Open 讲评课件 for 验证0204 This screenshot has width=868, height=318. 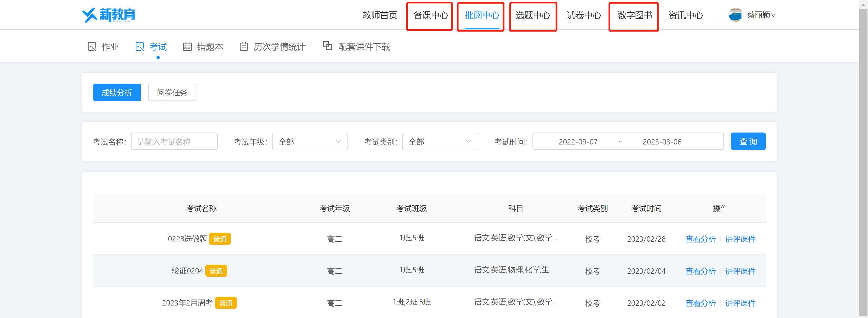click(x=740, y=271)
